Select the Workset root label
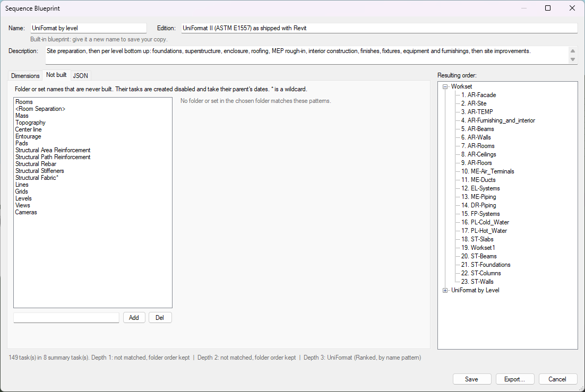 click(461, 86)
